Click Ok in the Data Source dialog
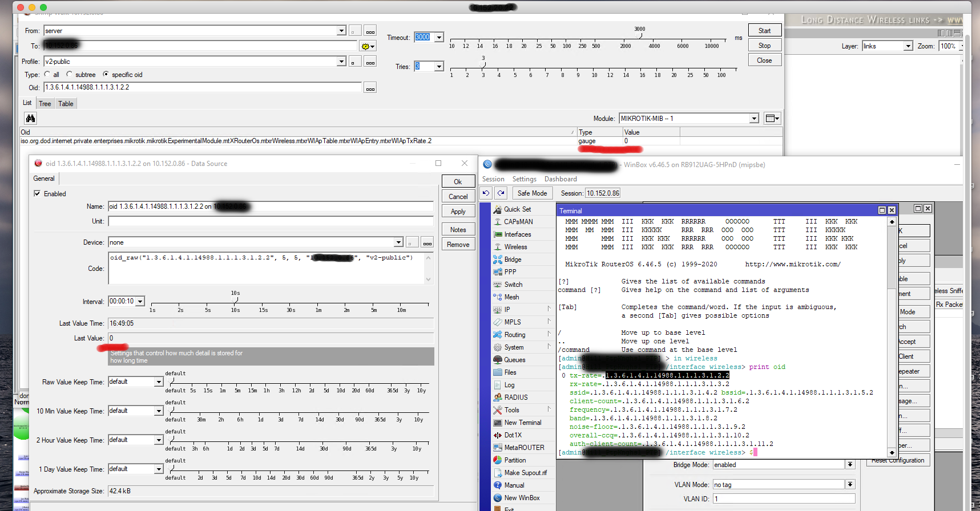This screenshot has width=980, height=511. pyautogui.click(x=458, y=182)
